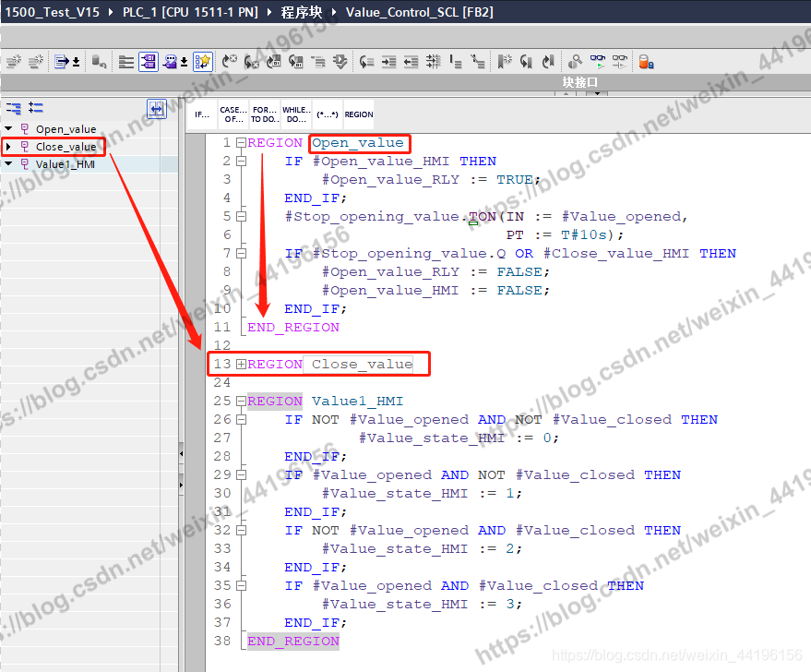Collapse IF block at line 7
This screenshot has height=672, width=811.
pyautogui.click(x=241, y=254)
